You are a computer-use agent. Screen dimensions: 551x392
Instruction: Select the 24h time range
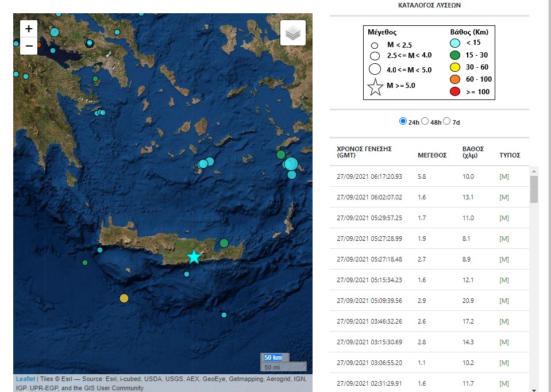(403, 122)
